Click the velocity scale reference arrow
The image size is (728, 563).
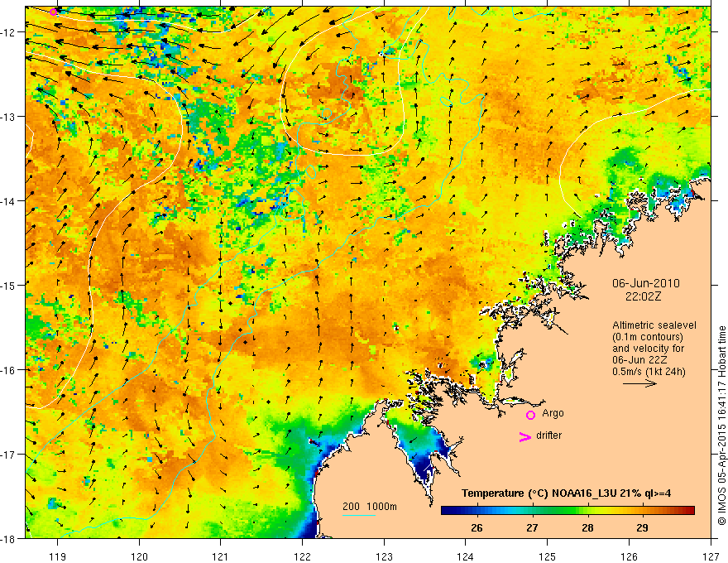click(x=639, y=383)
